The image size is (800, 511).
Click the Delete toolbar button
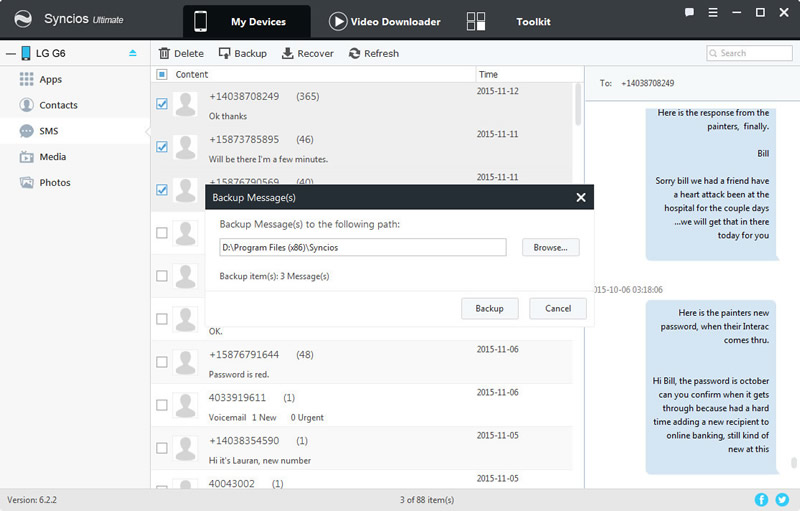[181, 53]
